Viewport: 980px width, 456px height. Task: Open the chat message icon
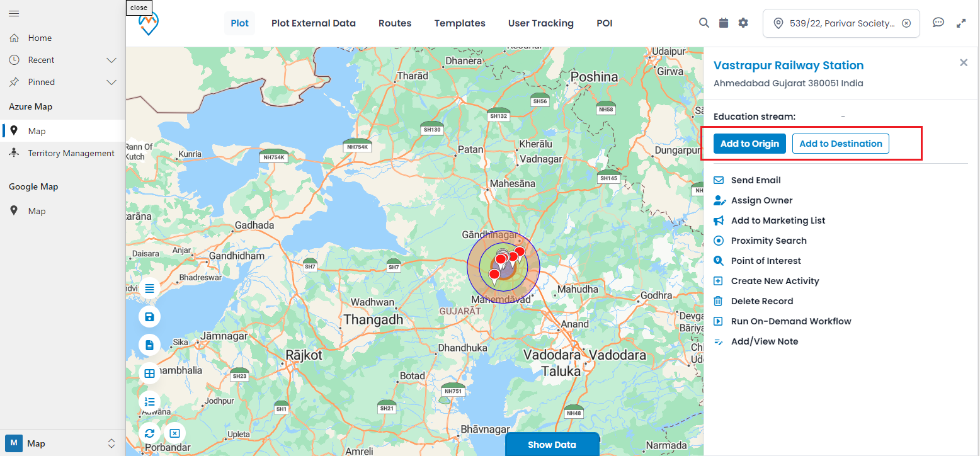938,23
